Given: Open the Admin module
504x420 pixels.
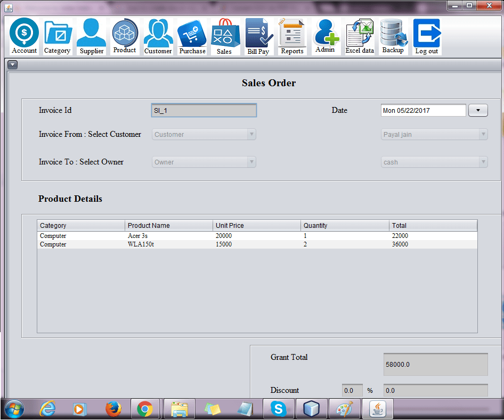Looking at the screenshot, I should [x=326, y=36].
